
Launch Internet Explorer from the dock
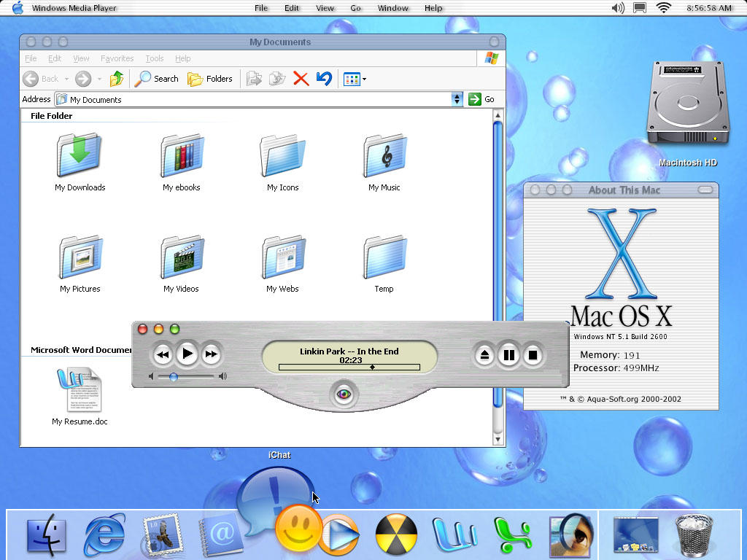point(105,535)
